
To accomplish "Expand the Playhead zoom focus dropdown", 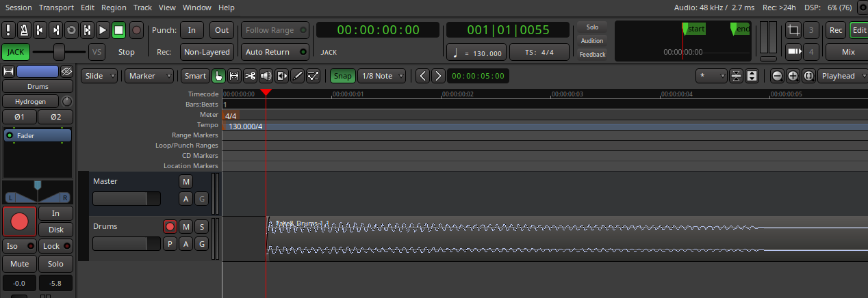I will pyautogui.click(x=842, y=76).
